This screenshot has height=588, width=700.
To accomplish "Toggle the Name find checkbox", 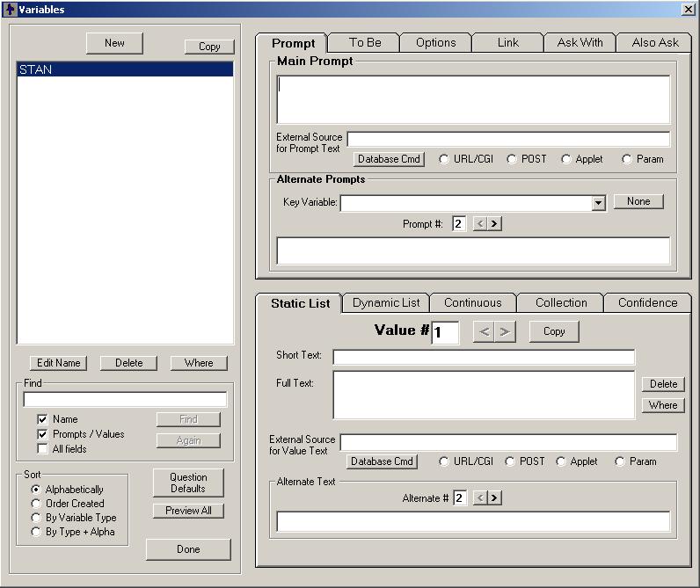I will pyautogui.click(x=42, y=419).
